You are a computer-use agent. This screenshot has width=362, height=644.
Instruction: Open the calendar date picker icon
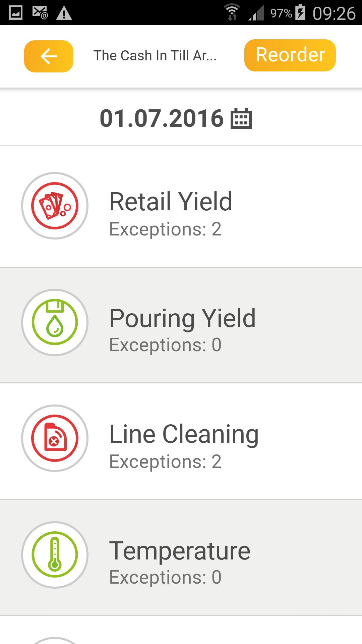point(241,118)
